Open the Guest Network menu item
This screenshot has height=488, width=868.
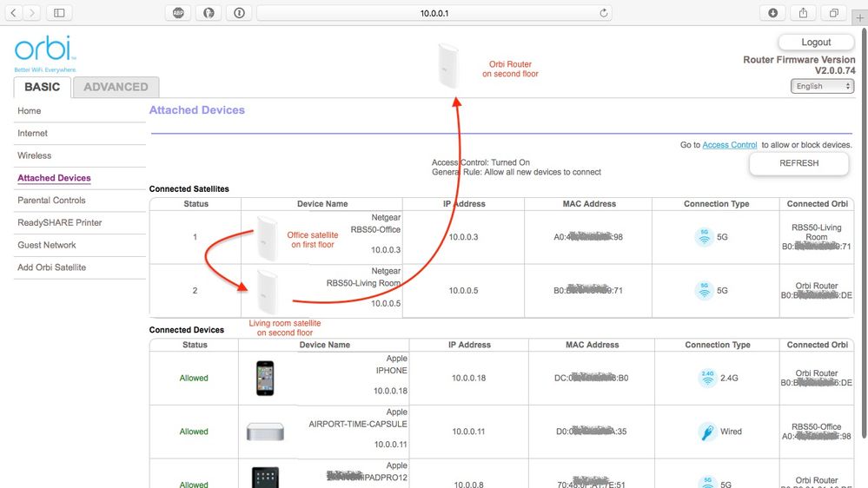tap(47, 245)
